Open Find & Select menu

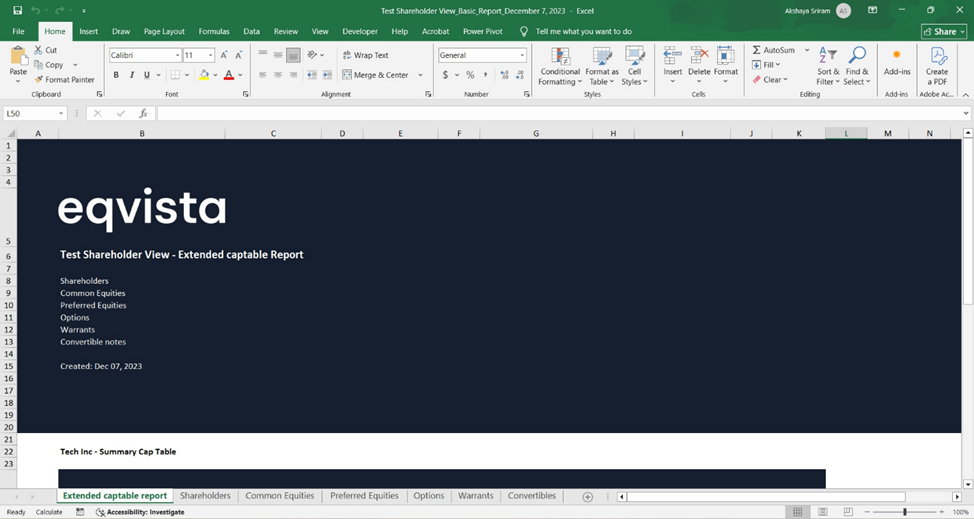(x=857, y=66)
